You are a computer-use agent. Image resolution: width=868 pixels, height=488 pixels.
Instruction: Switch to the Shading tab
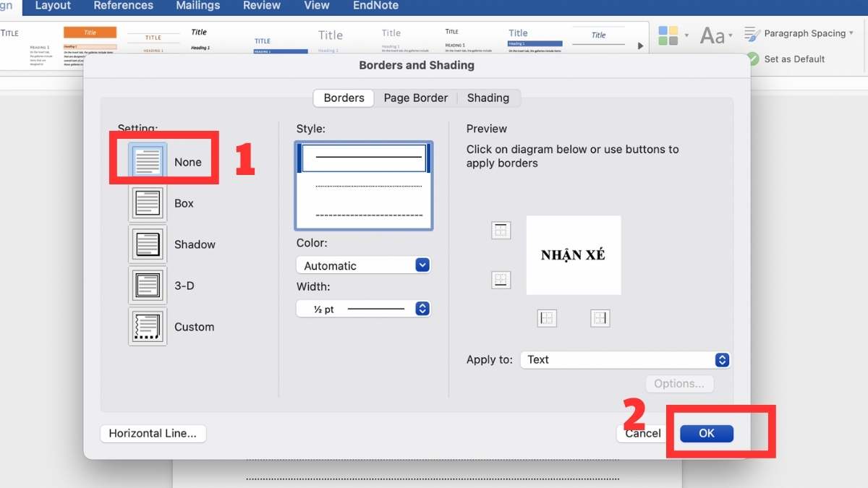[488, 98]
